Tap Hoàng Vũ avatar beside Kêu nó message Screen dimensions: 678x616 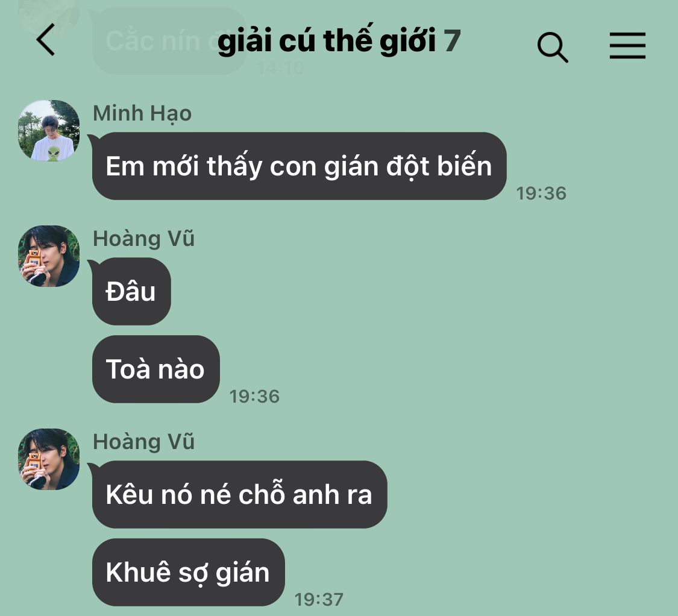tap(49, 459)
